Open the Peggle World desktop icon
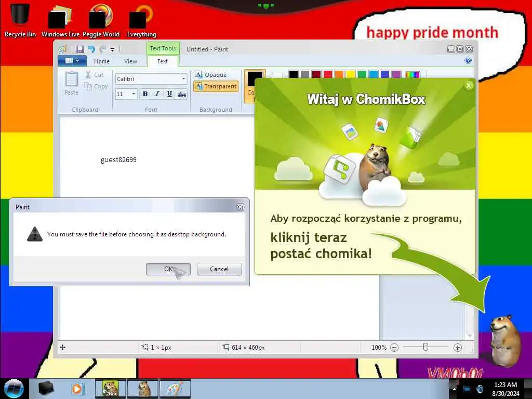 coord(101,20)
